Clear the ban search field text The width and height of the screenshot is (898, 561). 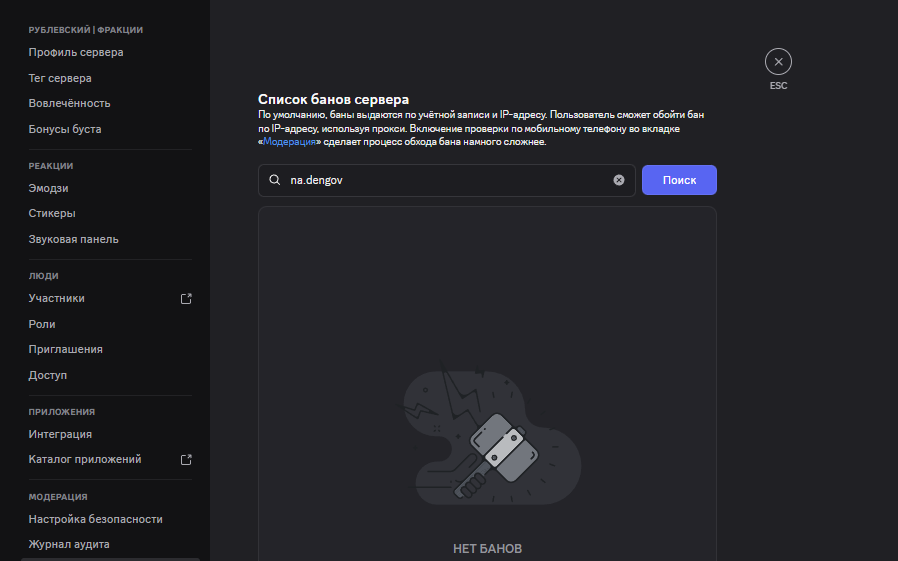pyautogui.click(x=618, y=180)
